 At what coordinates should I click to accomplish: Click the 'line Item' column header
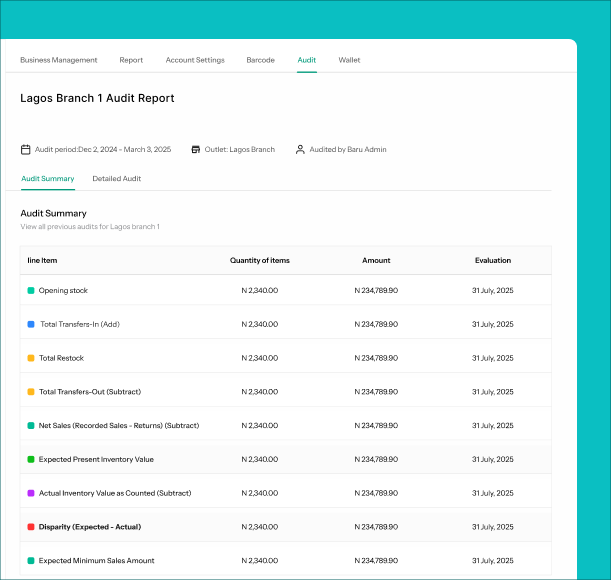(42, 260)
